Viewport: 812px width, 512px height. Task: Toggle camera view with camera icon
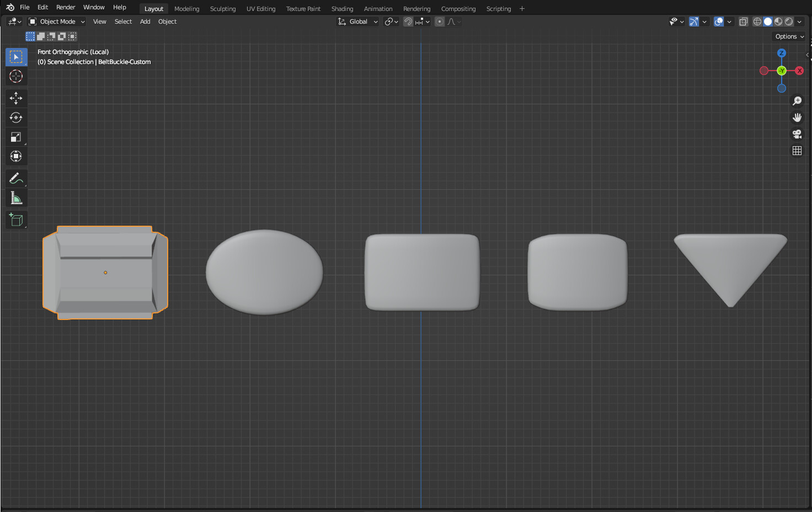coord(797,134)
